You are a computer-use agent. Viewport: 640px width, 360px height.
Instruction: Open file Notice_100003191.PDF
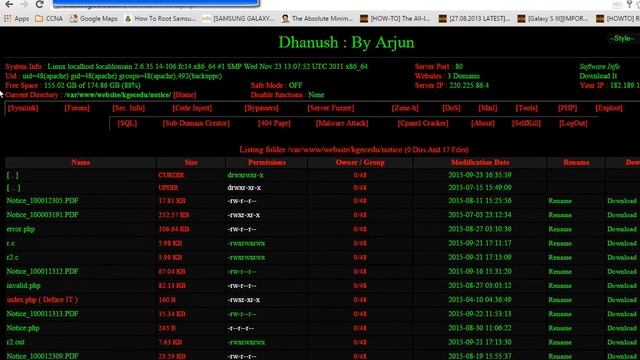(42, 215)
